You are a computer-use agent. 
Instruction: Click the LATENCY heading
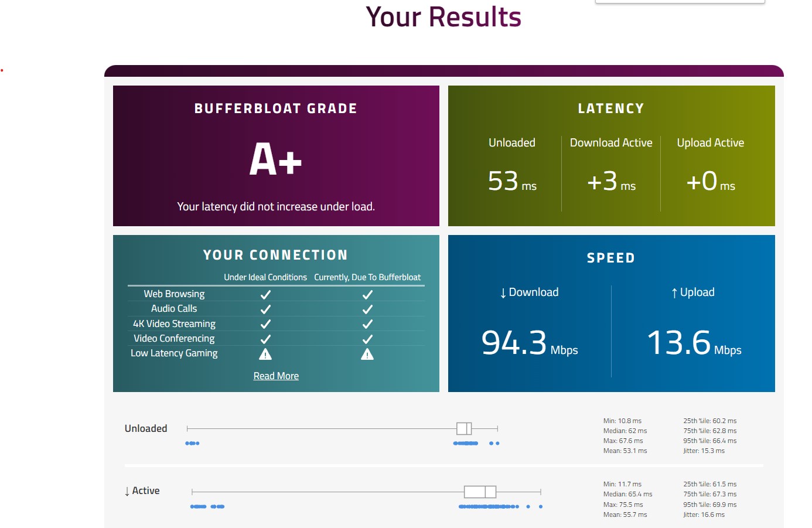611,108
